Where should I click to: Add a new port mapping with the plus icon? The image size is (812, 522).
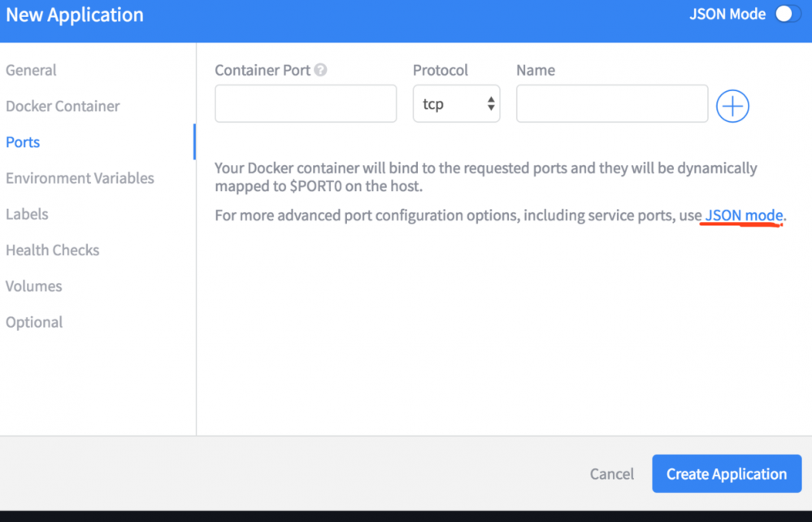coord(732,106)
